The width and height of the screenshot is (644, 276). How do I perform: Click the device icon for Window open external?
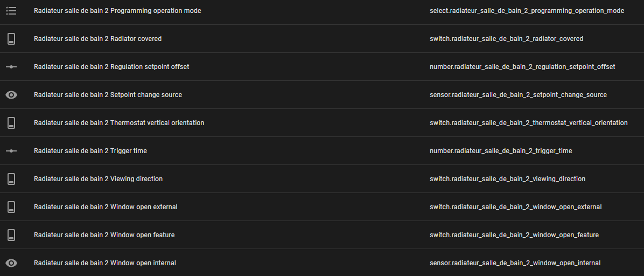click(11, 207)
